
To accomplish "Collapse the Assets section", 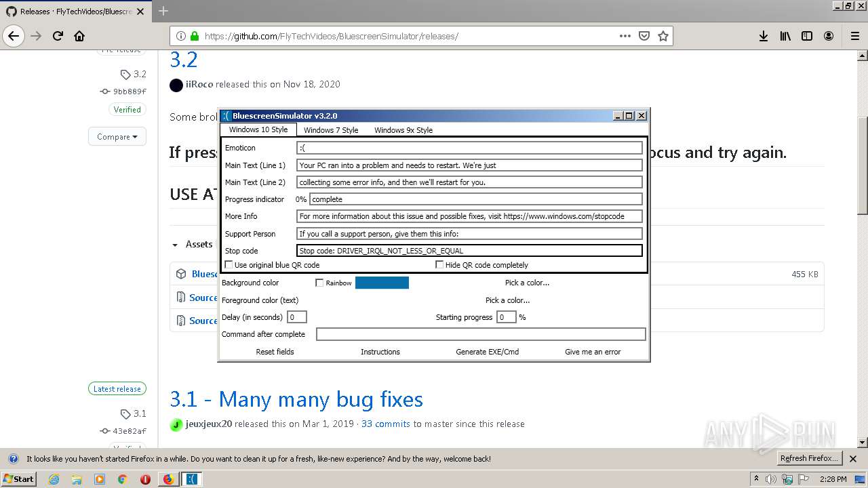I will [x=193, y=244].
